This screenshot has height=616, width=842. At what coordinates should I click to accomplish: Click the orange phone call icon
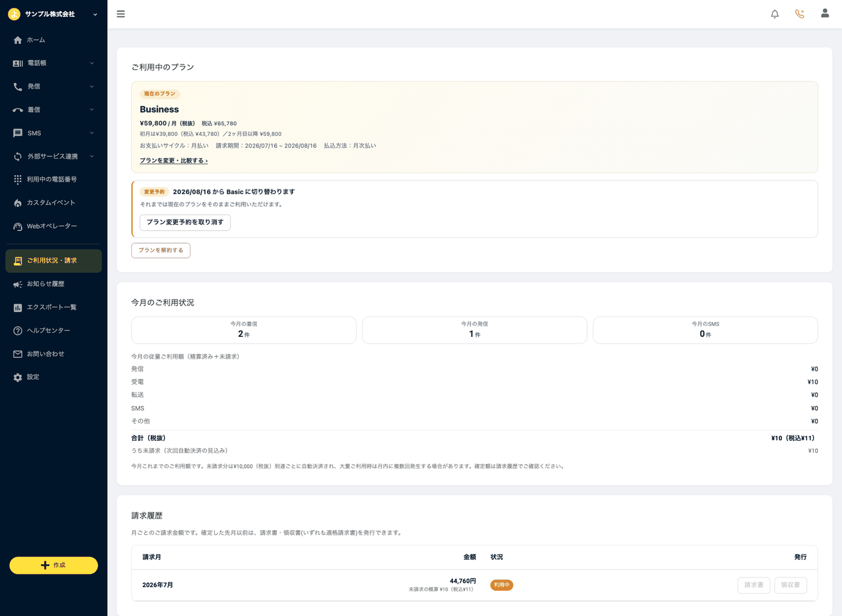799,14
